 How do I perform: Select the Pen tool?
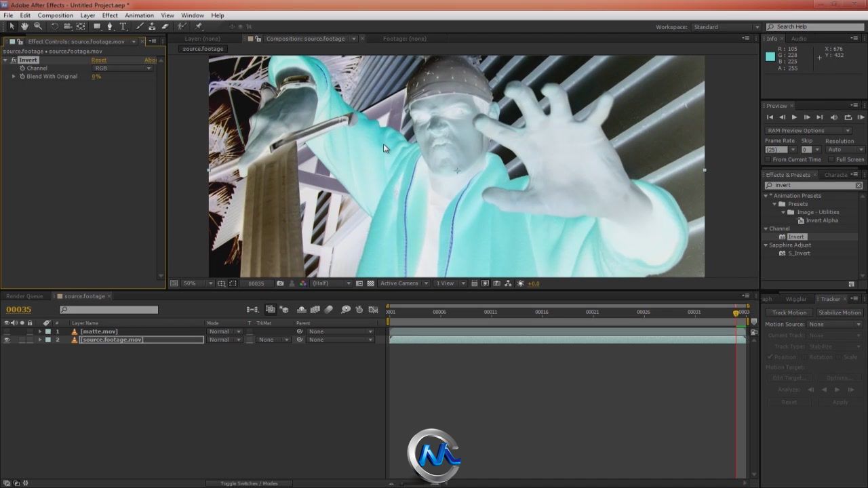[110, 26]
